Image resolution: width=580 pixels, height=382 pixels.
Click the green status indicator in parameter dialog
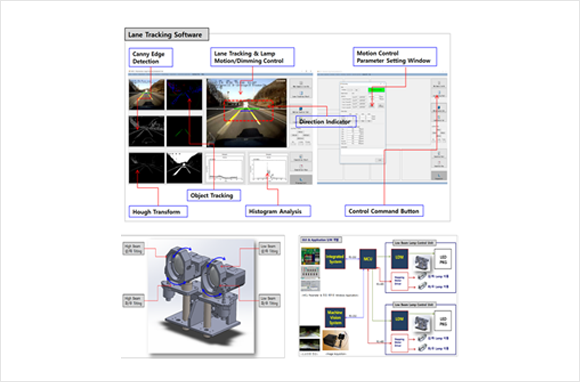pos(376,90)
